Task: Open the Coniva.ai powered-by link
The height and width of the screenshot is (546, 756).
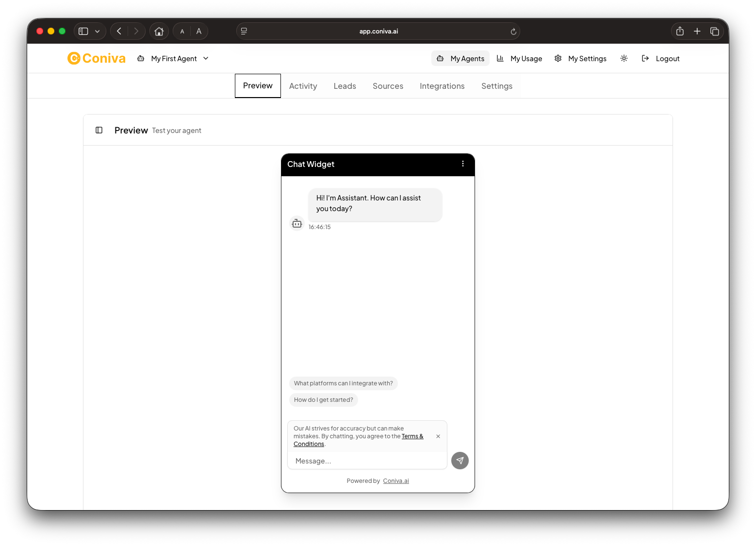Action: (395, 480)
